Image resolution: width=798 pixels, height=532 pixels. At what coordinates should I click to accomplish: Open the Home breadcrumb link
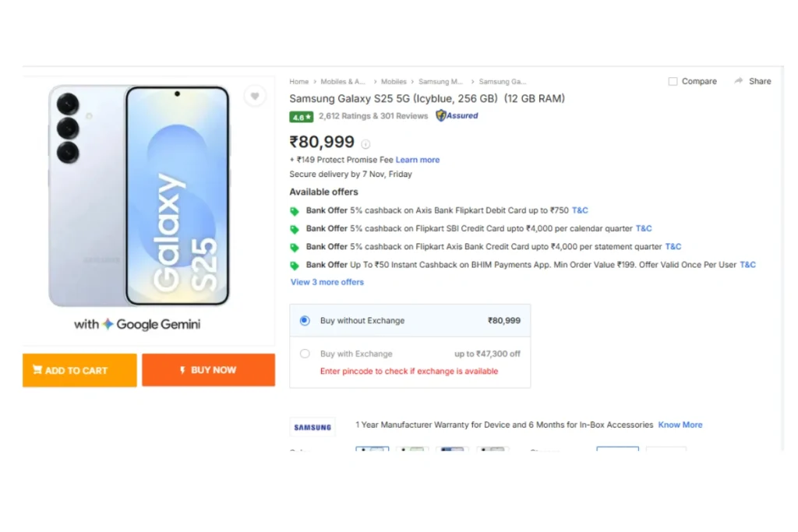click(x=298, y=82)
